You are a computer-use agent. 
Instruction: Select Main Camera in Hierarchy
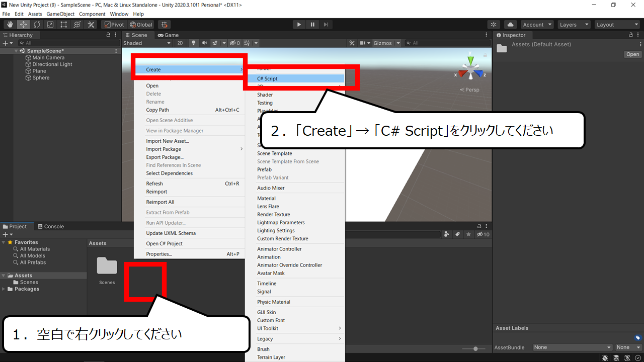[48, 58]
